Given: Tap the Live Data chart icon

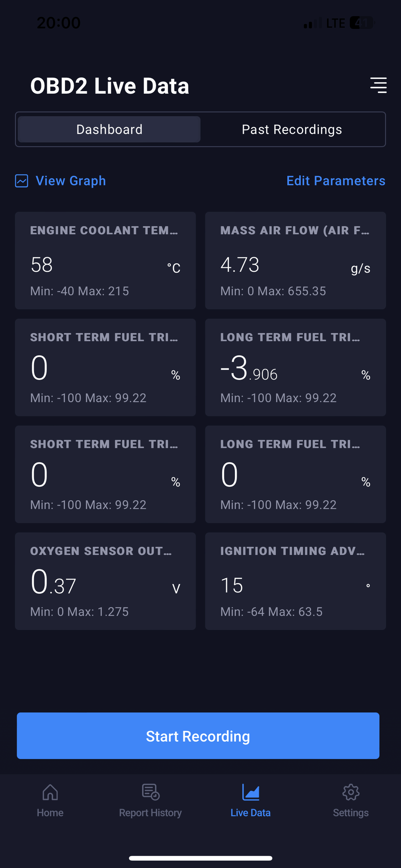Looking at the screenshot, I should click(x=251, y=792).
